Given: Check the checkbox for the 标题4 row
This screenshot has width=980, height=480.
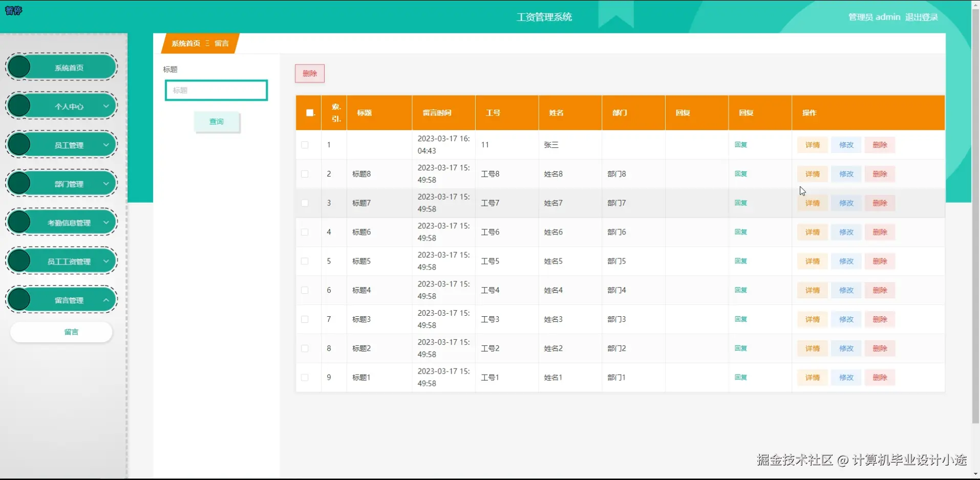Looking at the screenshot, I should [x=305, y=290].
